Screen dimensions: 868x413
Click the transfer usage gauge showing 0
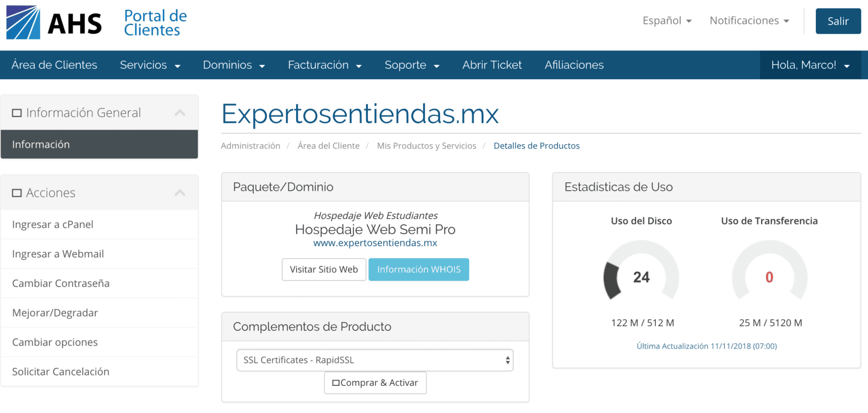coord(769,271)
